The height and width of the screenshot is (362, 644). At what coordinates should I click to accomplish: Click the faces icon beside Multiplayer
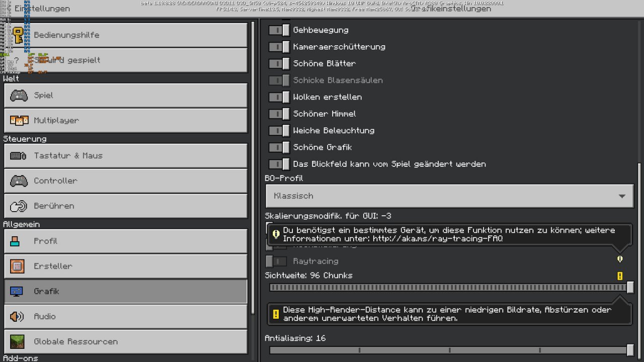point(19,121)
